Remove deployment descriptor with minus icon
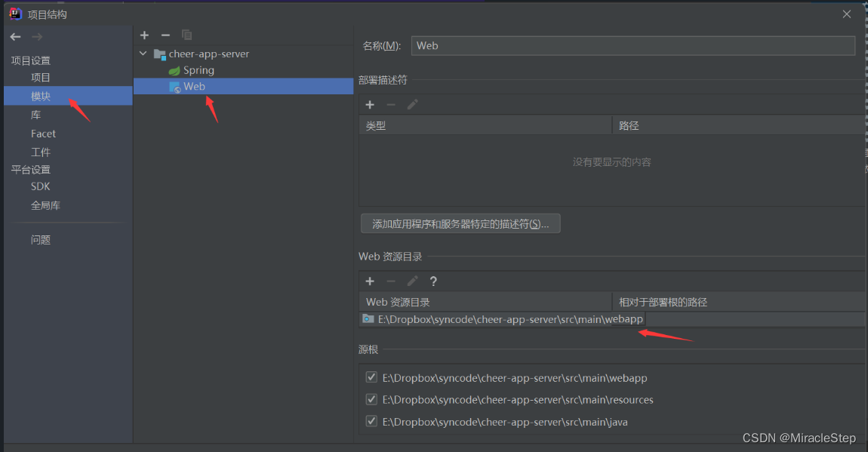 click(x=391, y=105)
